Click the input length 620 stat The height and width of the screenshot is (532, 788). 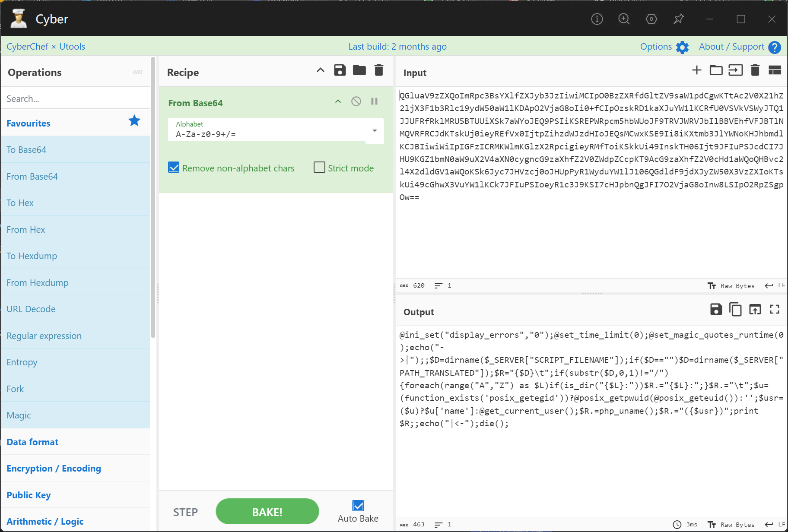[x=413, y=285]
